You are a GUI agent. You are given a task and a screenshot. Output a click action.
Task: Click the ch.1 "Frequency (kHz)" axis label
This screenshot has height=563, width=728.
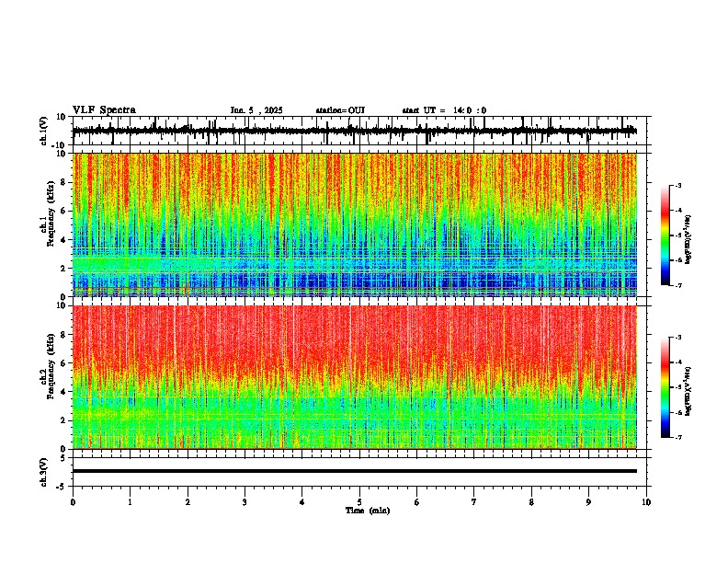click(51, 214)
